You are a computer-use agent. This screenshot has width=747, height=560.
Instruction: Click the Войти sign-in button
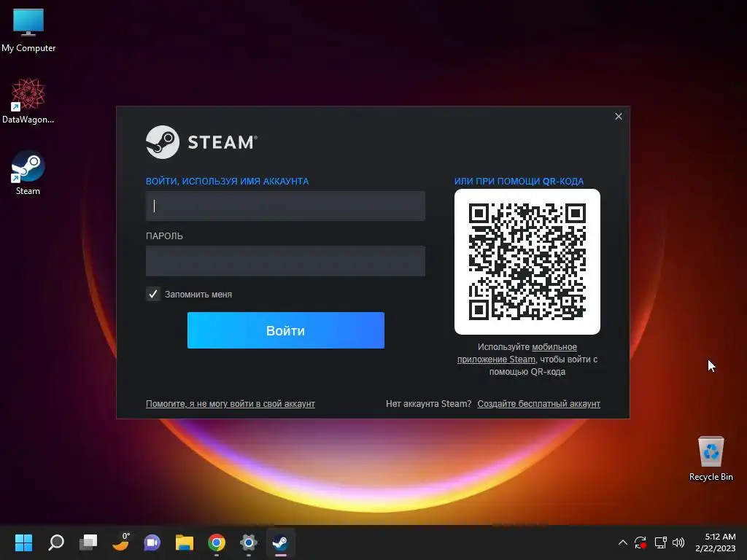pos(286,330)
